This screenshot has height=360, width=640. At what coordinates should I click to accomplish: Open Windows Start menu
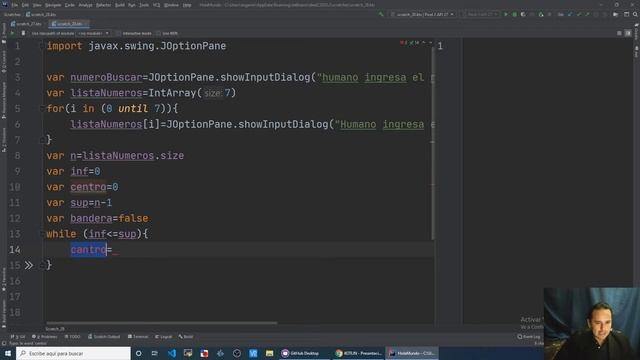(x=8, y=353)
